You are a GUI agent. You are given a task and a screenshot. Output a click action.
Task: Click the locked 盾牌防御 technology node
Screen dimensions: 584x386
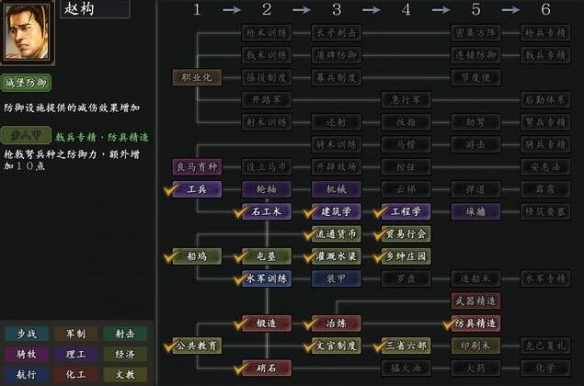(336, 55)
